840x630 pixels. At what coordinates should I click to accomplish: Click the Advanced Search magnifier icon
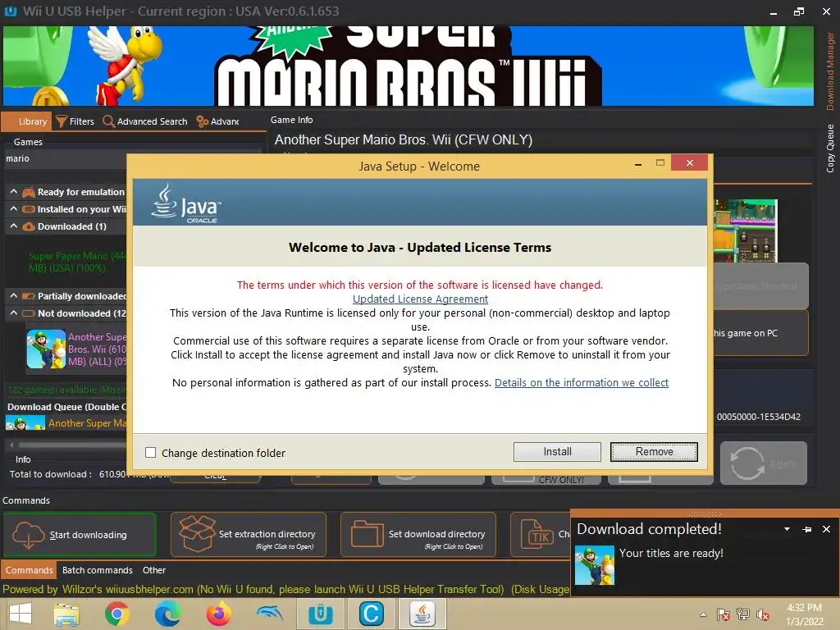108,121
